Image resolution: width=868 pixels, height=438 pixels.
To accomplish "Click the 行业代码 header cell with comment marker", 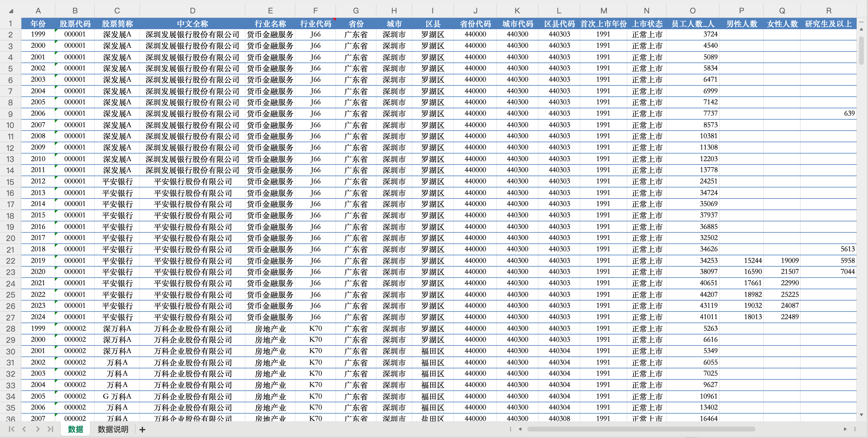I will (x=315, y=24).
